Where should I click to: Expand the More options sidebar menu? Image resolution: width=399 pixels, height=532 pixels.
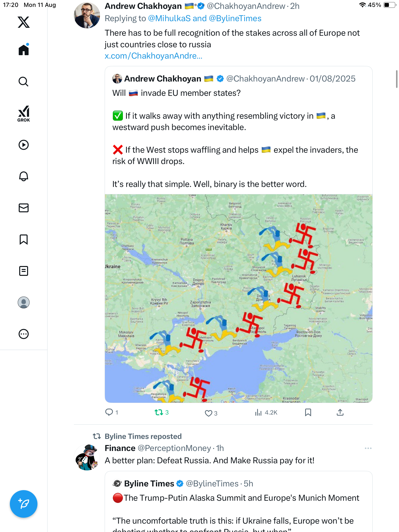tap(24, 334)
